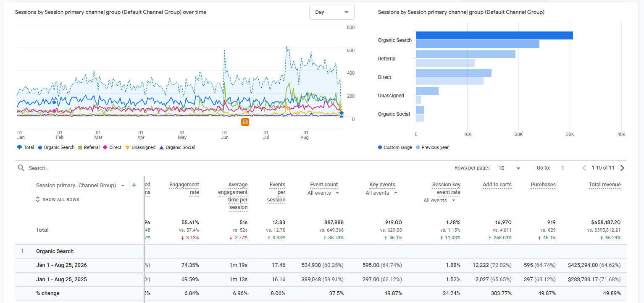Click the Organic Search bar in bar chart

pyautogui.click(x=494, y=35)
